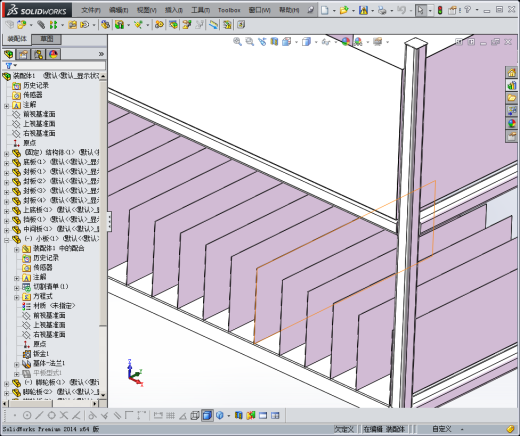Screen dimensions: 520x436
Task: Open the 文件 (File) menu
Action: pos(91,10)
